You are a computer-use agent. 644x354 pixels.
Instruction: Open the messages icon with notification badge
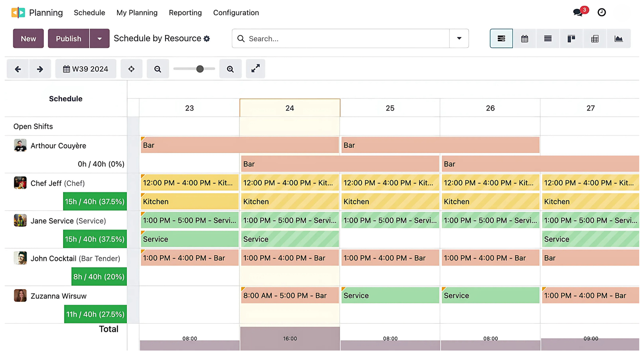click(578, 13)
